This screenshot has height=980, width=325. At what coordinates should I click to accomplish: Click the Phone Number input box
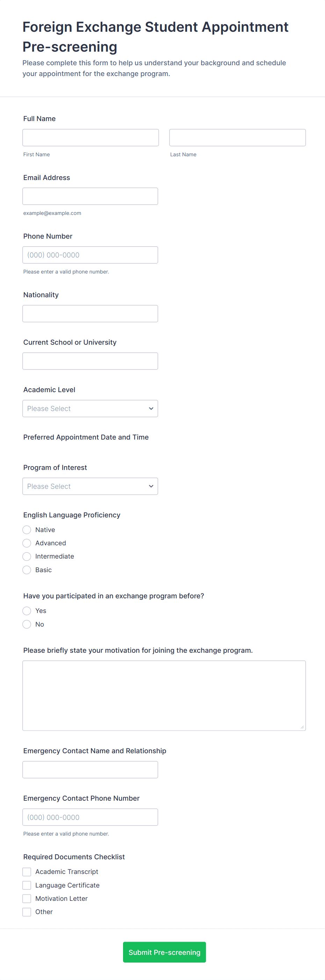pos(90,255)
